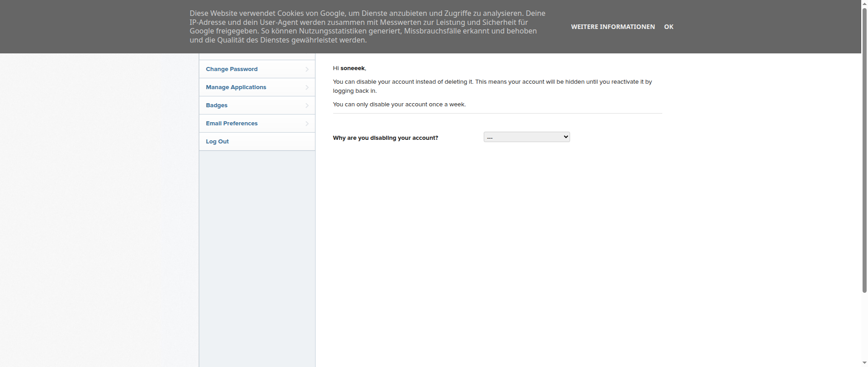Select Email Preferences in the sidebar
The image size is (868, 367).
click(231, 124)
